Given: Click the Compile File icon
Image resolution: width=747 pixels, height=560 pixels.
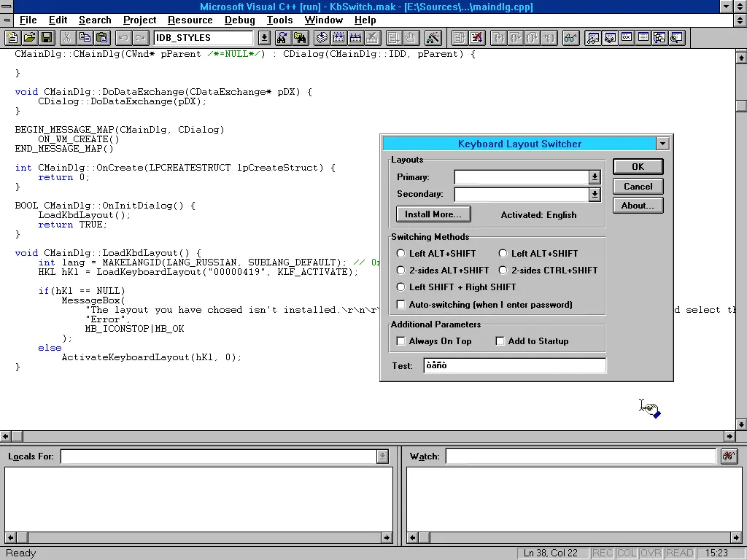Looking at the screenshot, I should click(322, 38).
